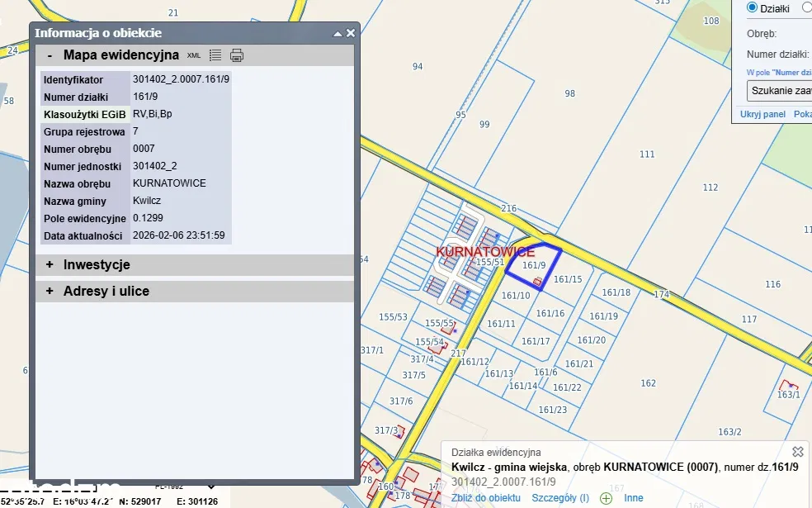Viewport: 812px width, 508px height.
Task: Expand the Inwestycje section
Action: click(50, 265)
